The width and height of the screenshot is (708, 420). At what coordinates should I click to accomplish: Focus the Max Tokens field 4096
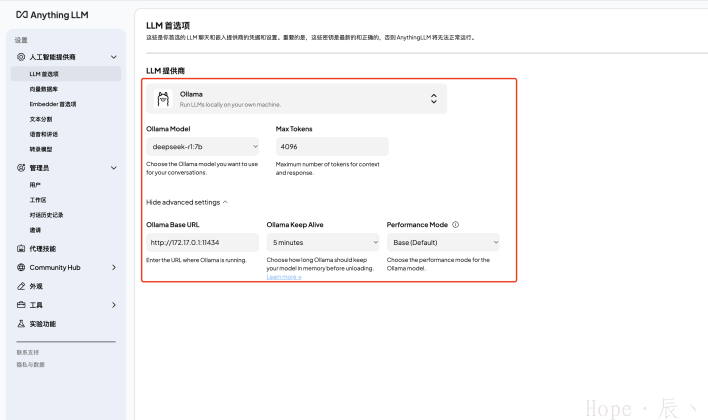pyautogui.click(x=332, y=147)
